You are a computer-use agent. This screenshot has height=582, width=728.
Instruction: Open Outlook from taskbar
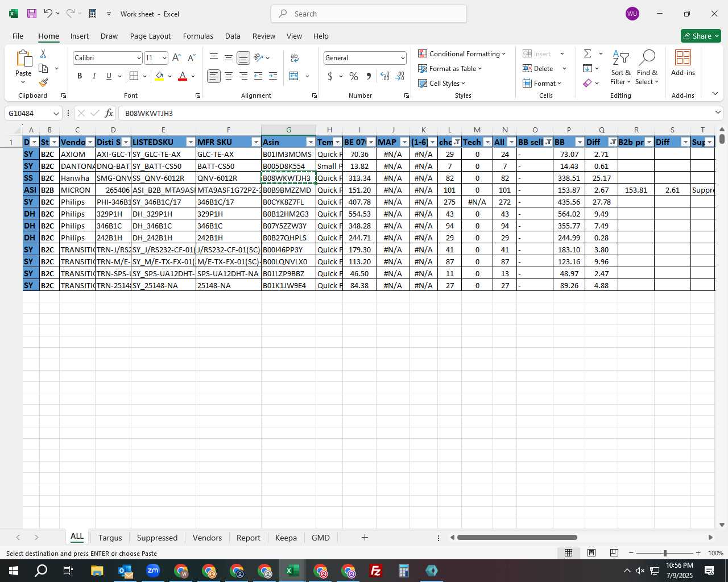(x=125, y=571)
